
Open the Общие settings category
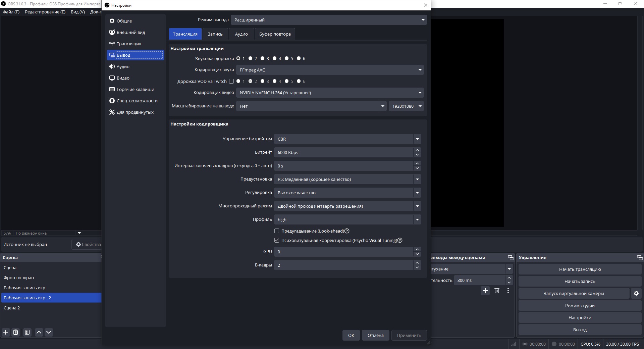click(x=135, y=21)
